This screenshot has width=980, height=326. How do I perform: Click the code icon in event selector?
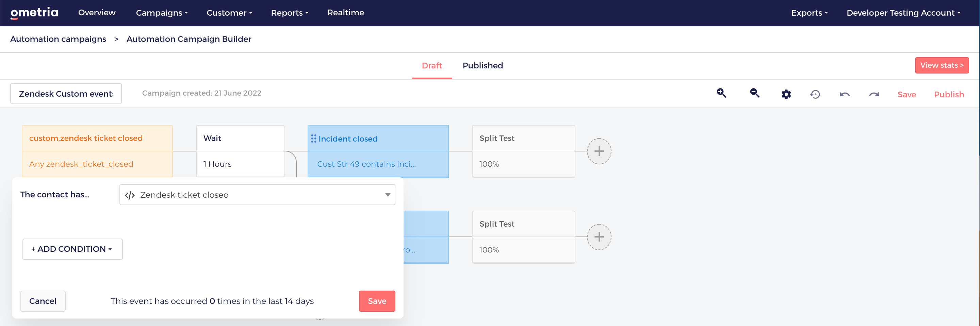pyautogui.click(x=130, y=195)
